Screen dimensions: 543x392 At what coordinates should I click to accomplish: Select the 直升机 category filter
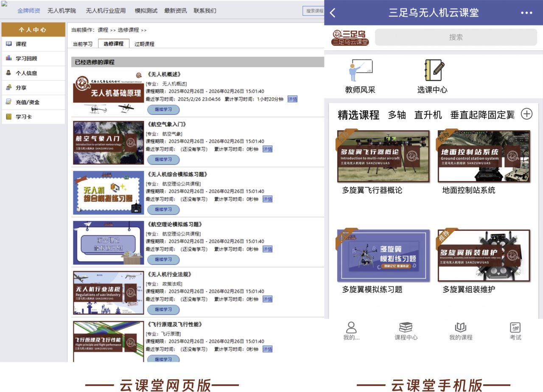coord(428,115)
